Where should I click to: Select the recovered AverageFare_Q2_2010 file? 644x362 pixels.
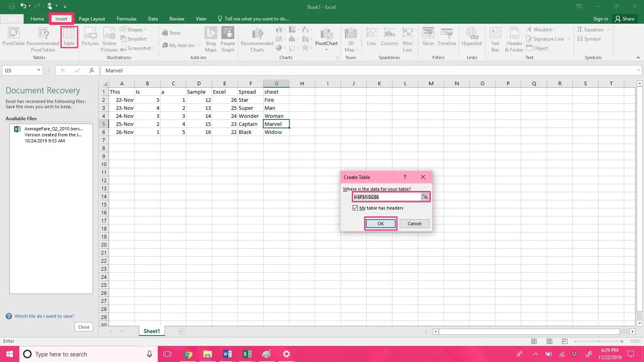coord(51,135)
